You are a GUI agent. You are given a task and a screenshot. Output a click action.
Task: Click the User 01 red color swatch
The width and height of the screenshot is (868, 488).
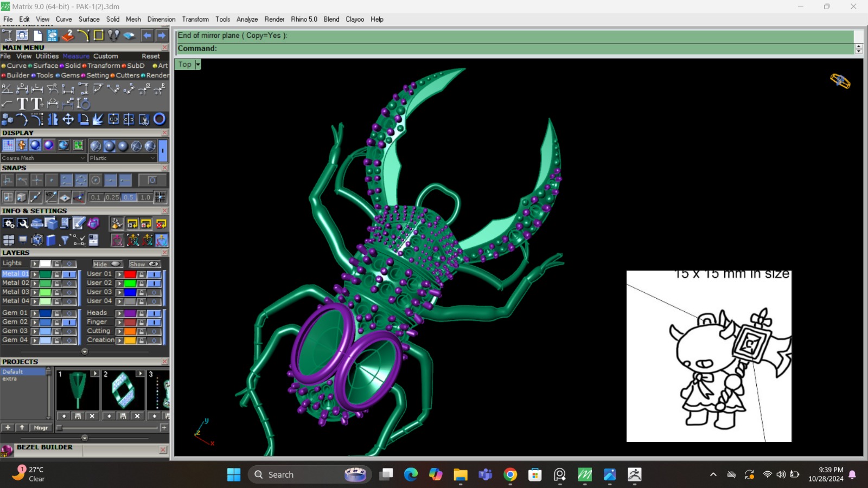[130, 274]
